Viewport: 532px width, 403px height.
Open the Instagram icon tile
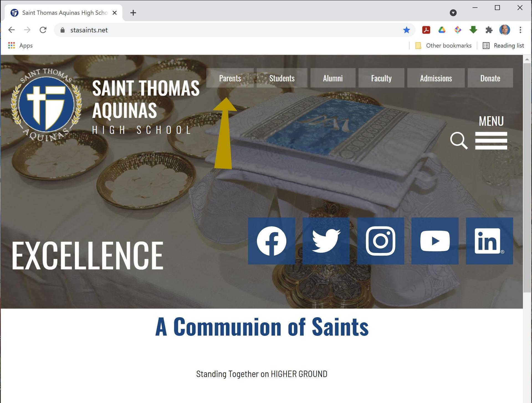point(380,241)
